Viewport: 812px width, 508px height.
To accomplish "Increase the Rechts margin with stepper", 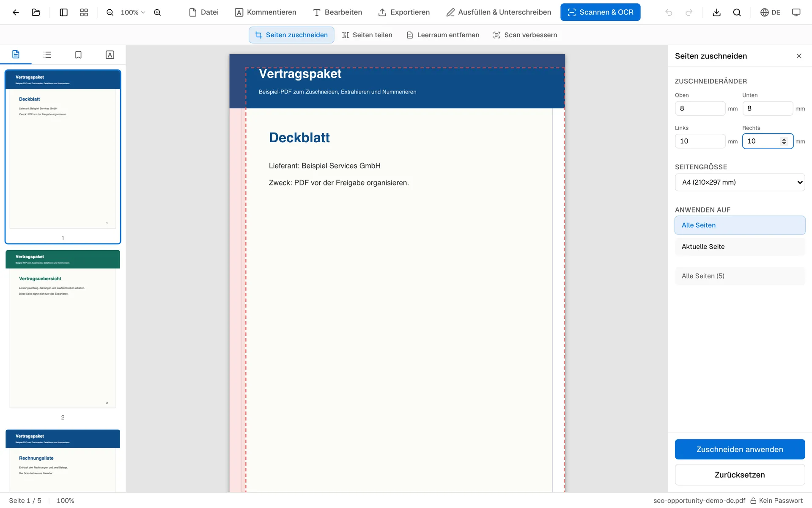I will (x=784, y=139).
